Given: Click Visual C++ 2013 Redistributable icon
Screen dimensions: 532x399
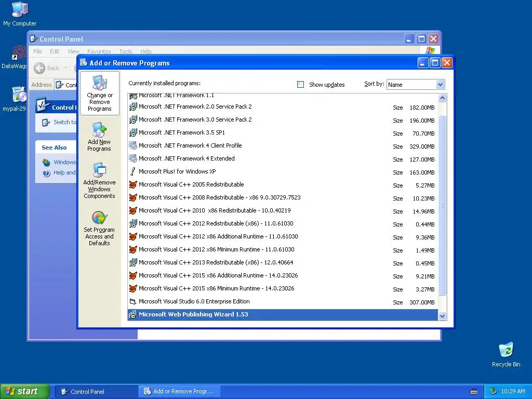Looking at the screenshot, I should (133, 262).
